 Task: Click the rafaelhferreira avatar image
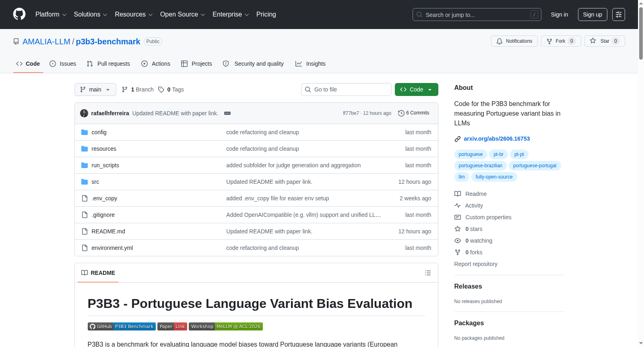tap(84, 113)
